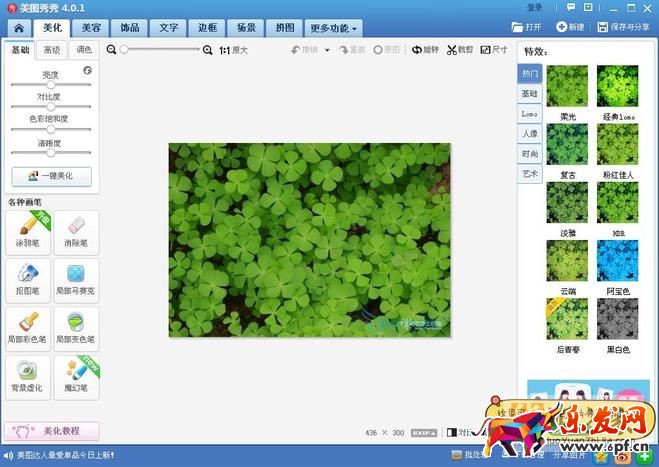The image size is (659, 467).
Task: Select the 消除笔 eraser tool
Action: click(x=76, y=229)
